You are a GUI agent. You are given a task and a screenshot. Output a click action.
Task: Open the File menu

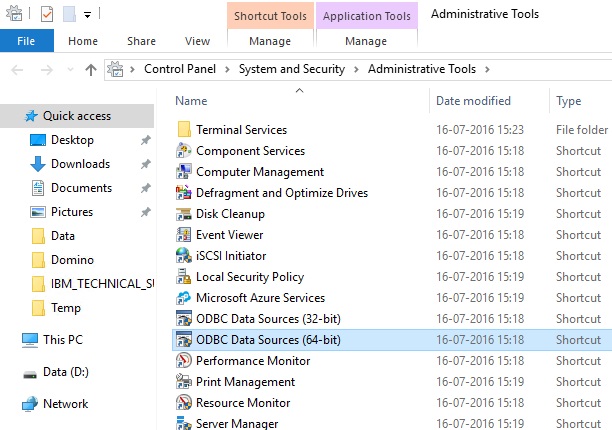(x=27, y=41)
